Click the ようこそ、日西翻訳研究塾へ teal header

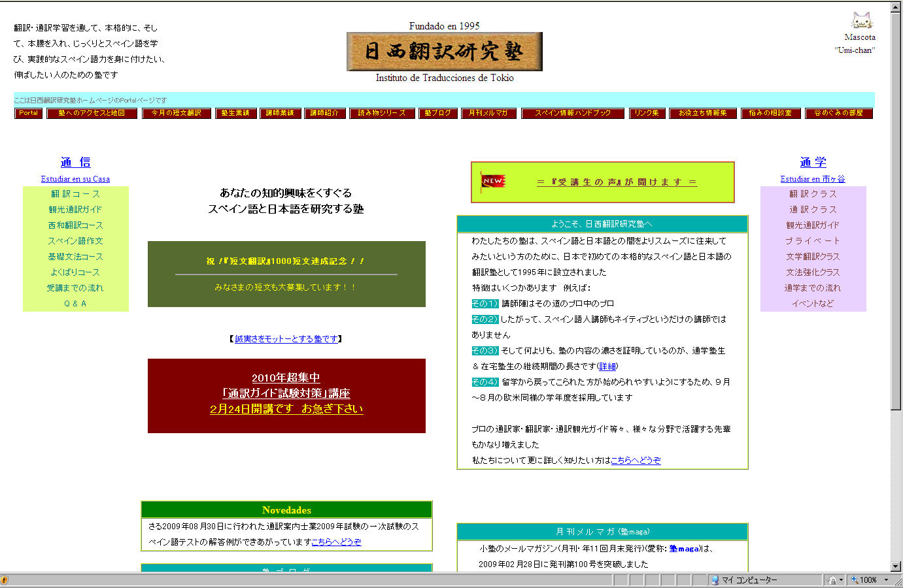coord(602,224)
